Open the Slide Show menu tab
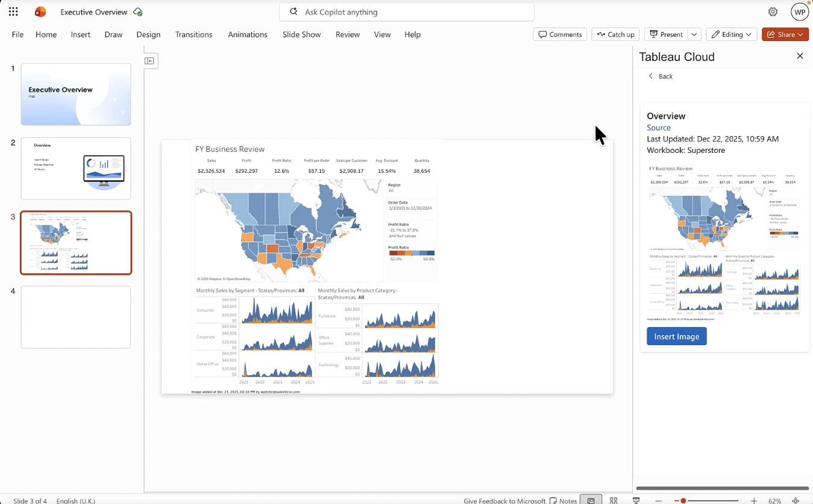Image resolution: width=813 pixels, height=504 pixels. pyautogui.click(x=301, y=34)
